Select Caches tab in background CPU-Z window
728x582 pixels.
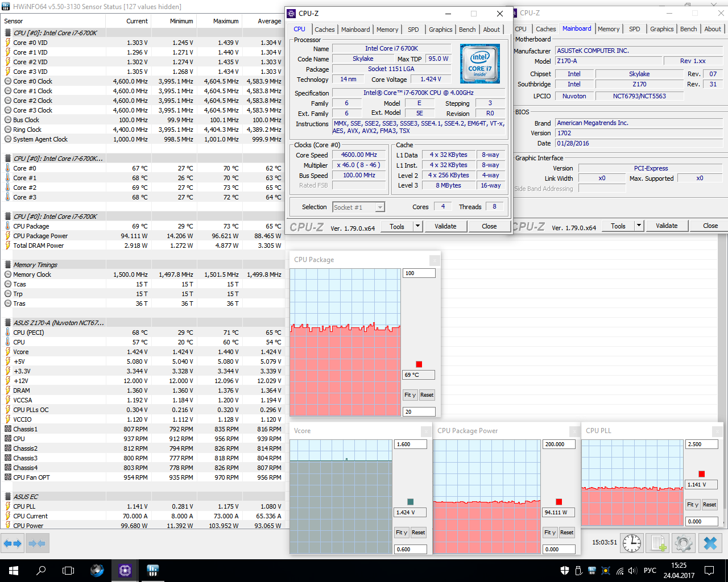click(x=546, y=29)
